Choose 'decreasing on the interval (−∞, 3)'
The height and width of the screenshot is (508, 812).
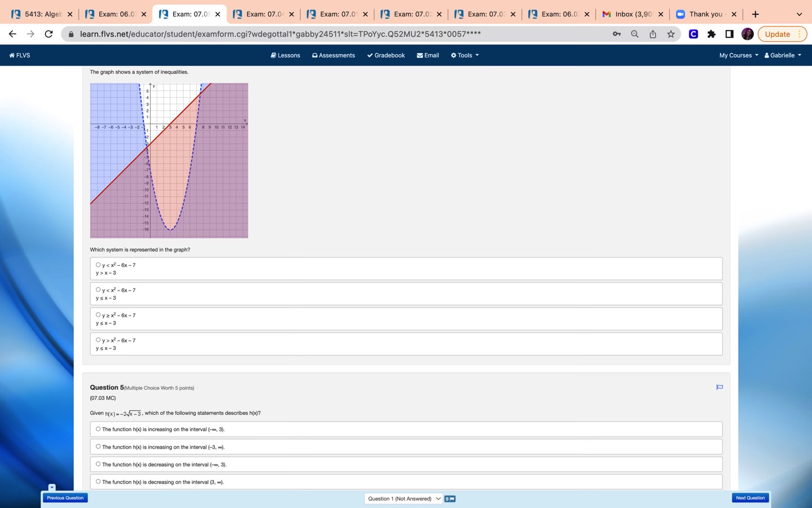click(98, 464)
